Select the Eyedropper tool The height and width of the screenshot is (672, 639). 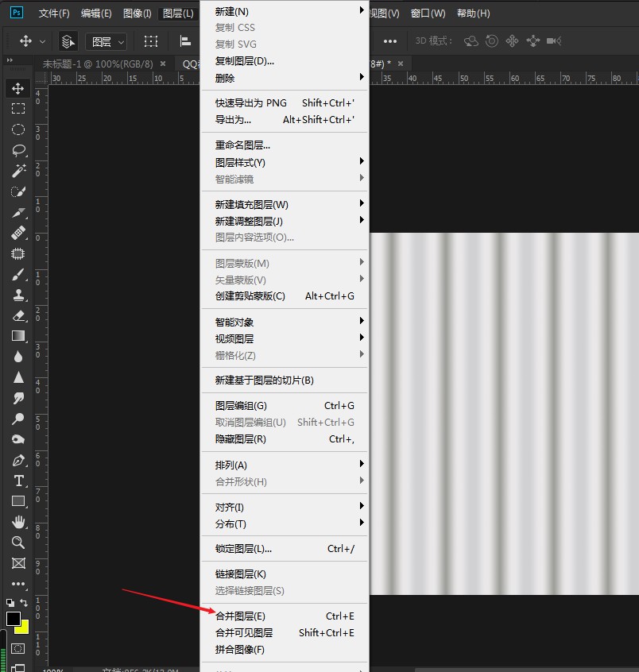pyautogui.click(x=18, y=213)
